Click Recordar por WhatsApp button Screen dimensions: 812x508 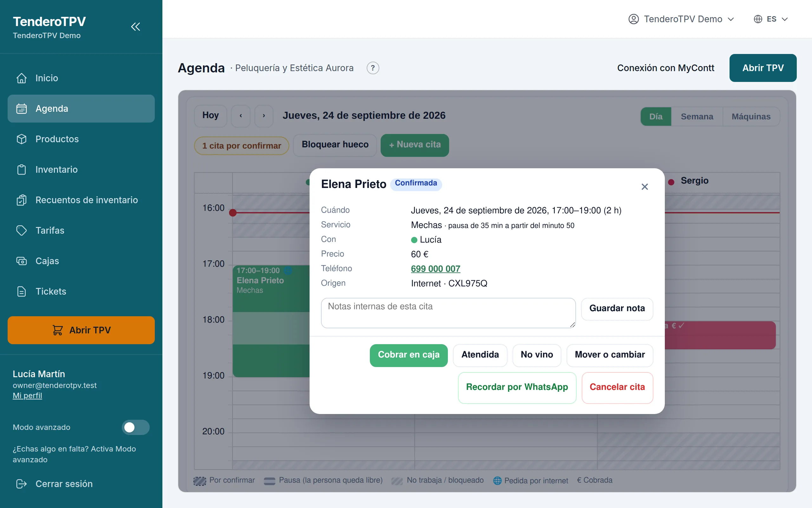(x=517, y=387)
